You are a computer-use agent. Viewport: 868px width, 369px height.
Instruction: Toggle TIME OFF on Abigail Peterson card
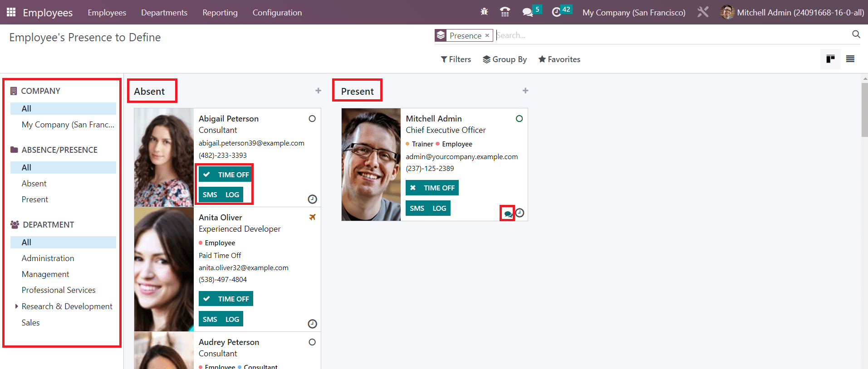coord(226,175)
